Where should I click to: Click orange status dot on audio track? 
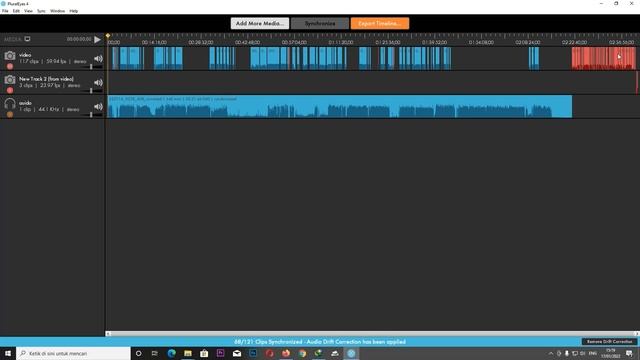coord(10,114)
